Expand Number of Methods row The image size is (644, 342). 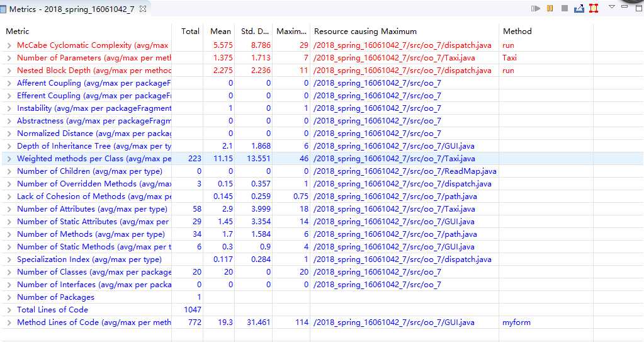coord(9,235)
